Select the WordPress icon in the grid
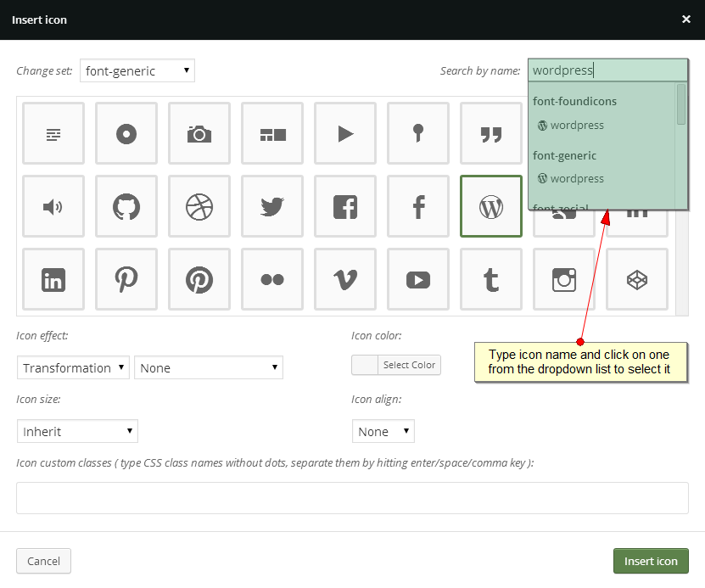 point(490,206)
